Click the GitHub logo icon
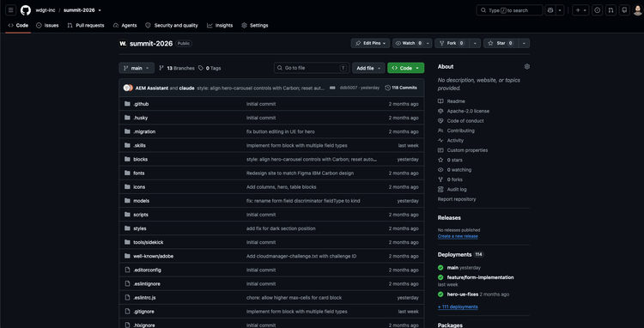Screen dimensions: 644x328 coord(26,10)
